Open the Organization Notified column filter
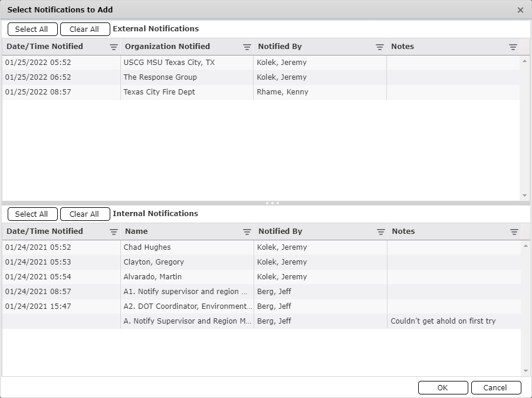 point(247,47)
